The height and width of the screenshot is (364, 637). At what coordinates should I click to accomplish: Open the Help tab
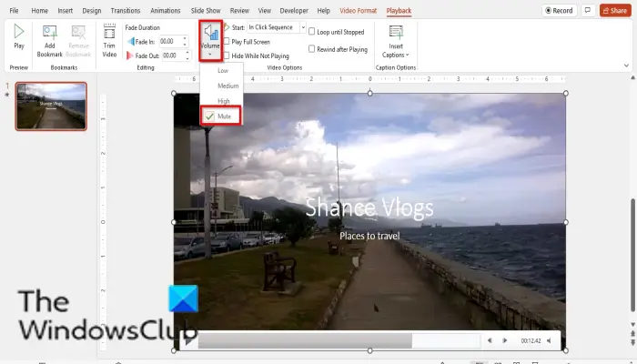pyautogui.click(x=323, y=11)
